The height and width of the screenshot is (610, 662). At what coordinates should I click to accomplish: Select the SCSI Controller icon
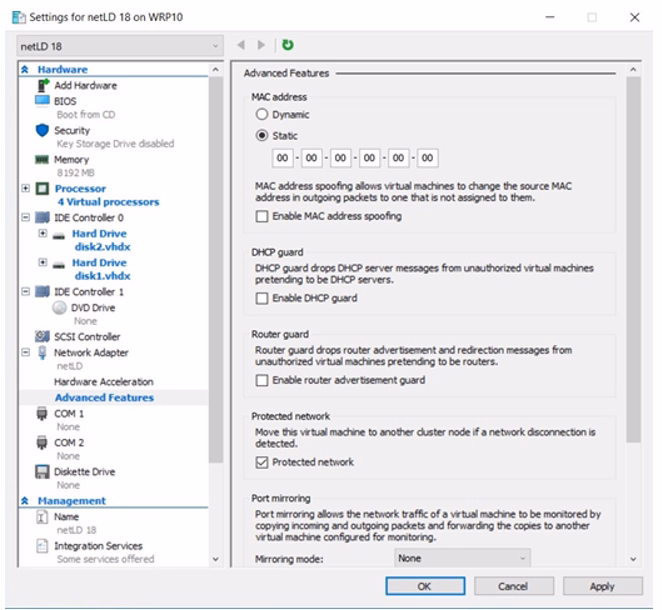click(x=42, y=337)
